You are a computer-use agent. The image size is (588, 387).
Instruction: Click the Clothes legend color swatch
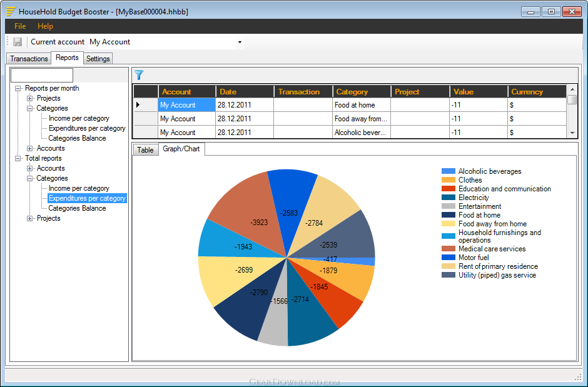tap(448, 180)
